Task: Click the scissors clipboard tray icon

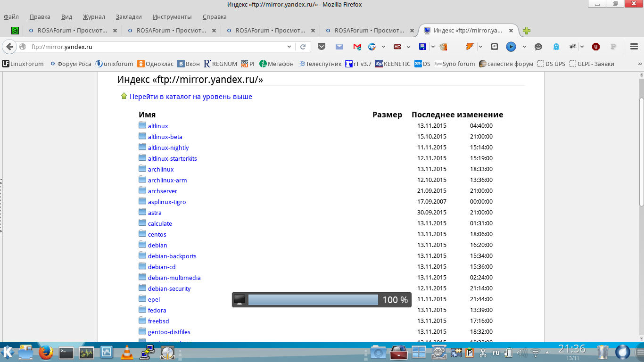Action: click(483, 353)
